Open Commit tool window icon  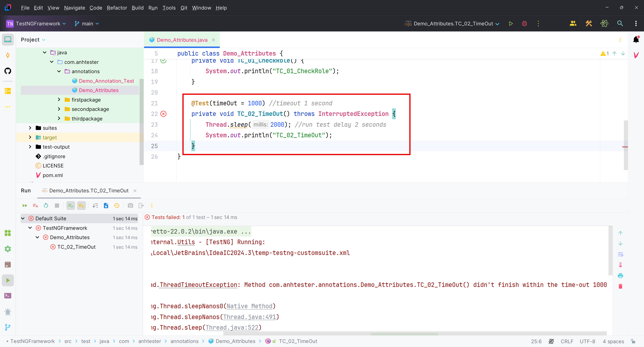(x=8, y=55)
